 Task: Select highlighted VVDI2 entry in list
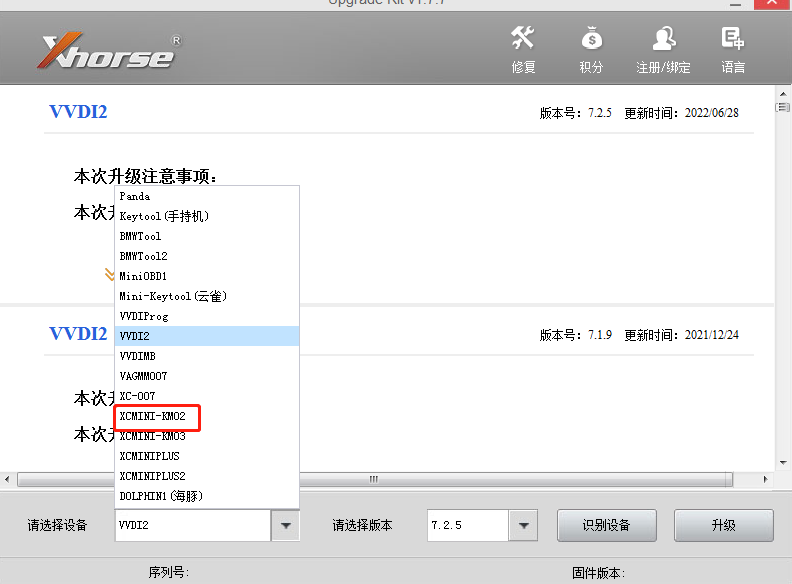[x=207, y=336]
